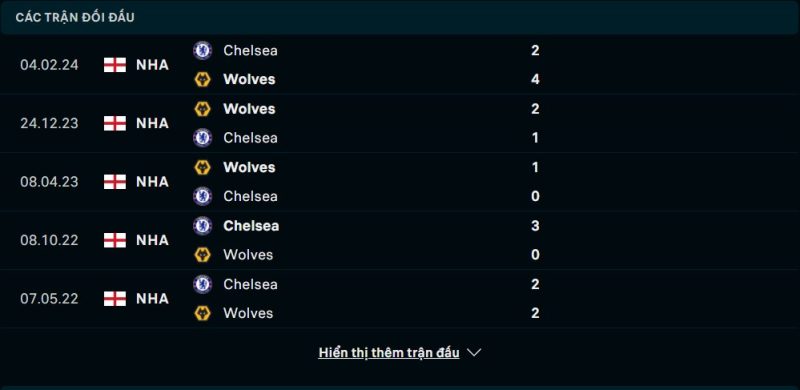Open bold Chelsea team name in 08.10.22 match

pyautogui.click(x=251, y=226)
